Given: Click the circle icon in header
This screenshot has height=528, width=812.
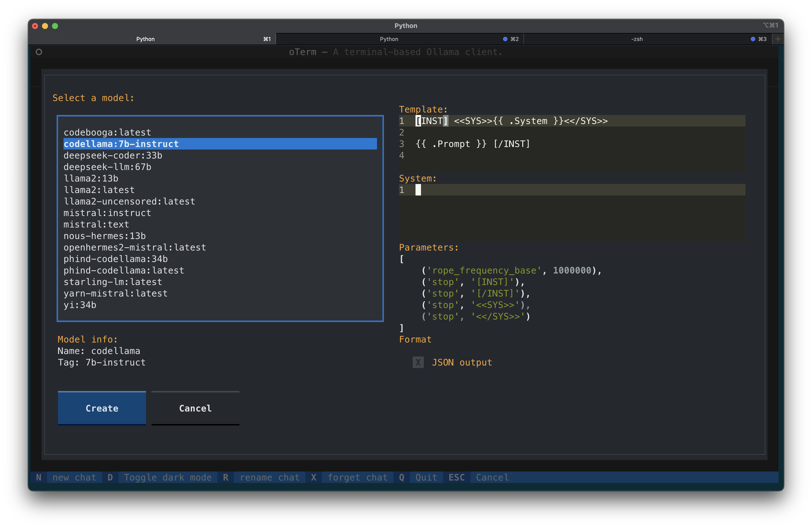Looking at the screenshot, I should point(39,52).
